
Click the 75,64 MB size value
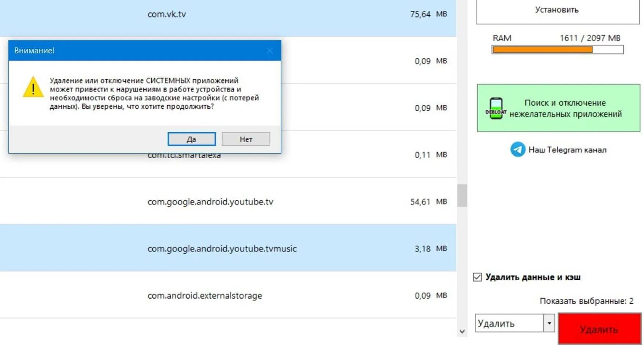click(429, 14)
